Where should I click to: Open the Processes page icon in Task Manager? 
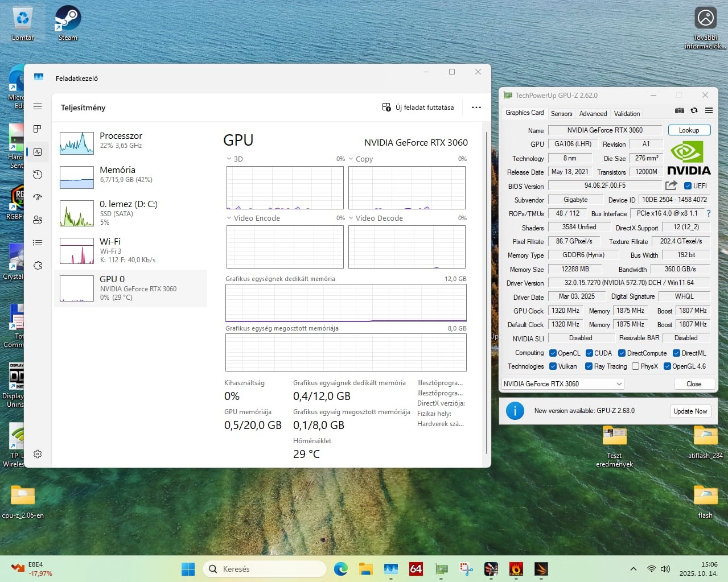(x=38, y=129)
